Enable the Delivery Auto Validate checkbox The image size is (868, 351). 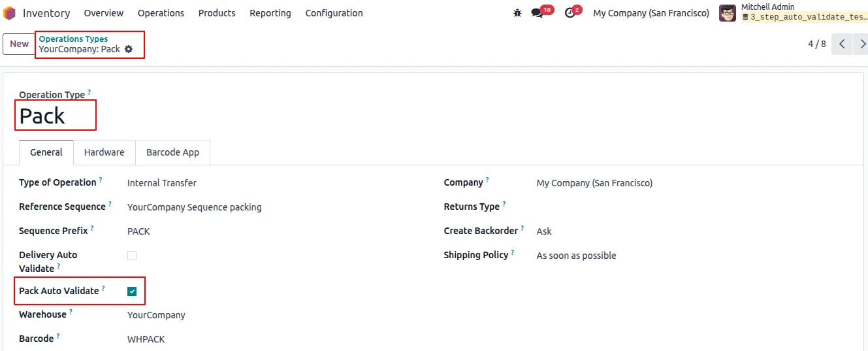pos(132,256)
